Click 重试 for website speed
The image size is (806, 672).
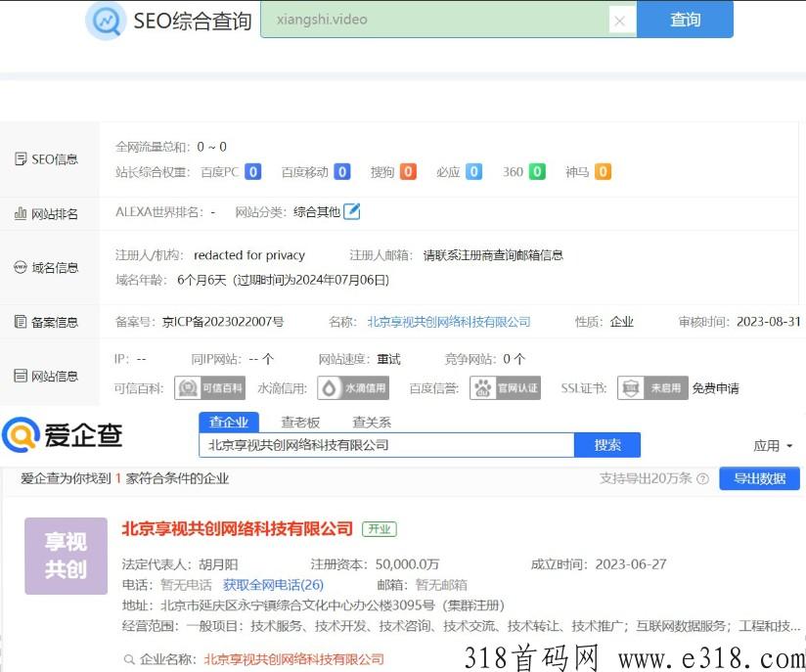click(x=388, y=359)
